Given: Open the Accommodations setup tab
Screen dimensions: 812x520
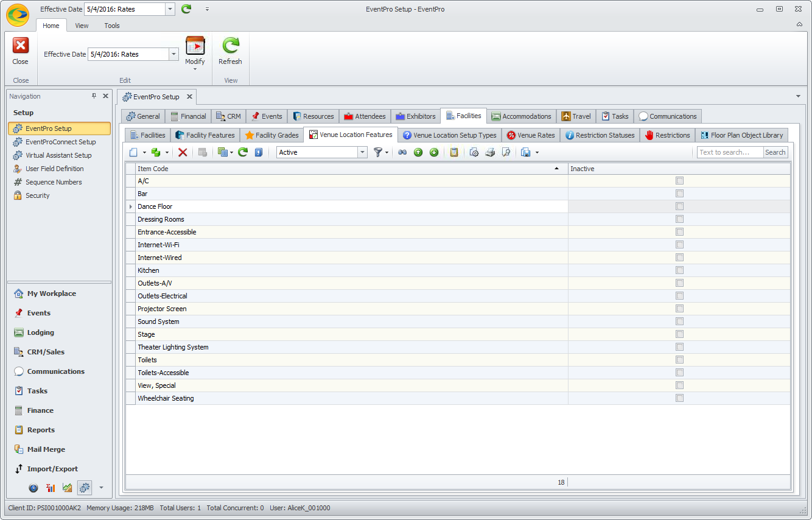Looking at the screenshot, I should 521,116.
